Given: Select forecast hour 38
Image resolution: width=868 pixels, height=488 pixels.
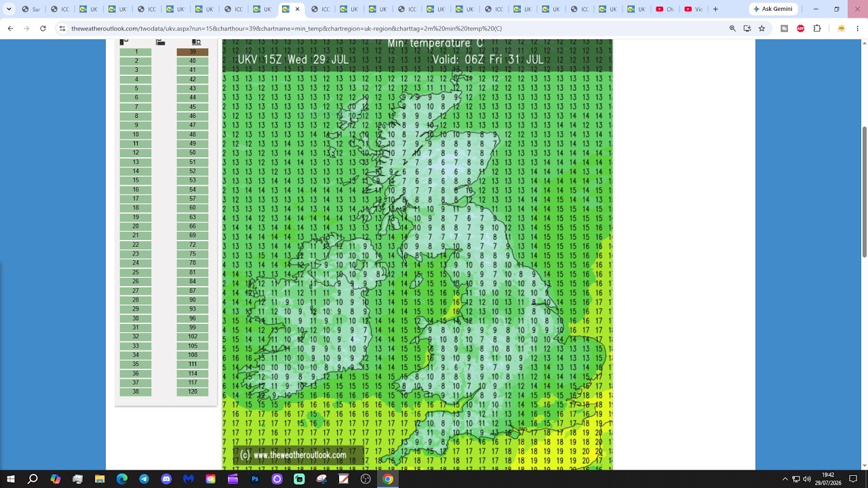Looking at the screenshot, I should tap(136, 392).
